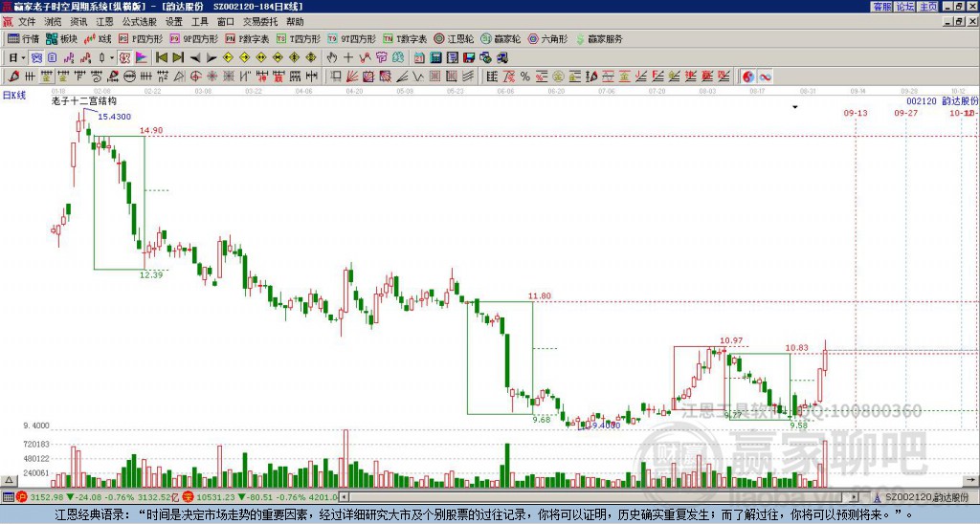The width and height of the screenshot is (980, 524).
Task: Open the calculator icon
Action: pyautogui.click(x=436, y=58)
